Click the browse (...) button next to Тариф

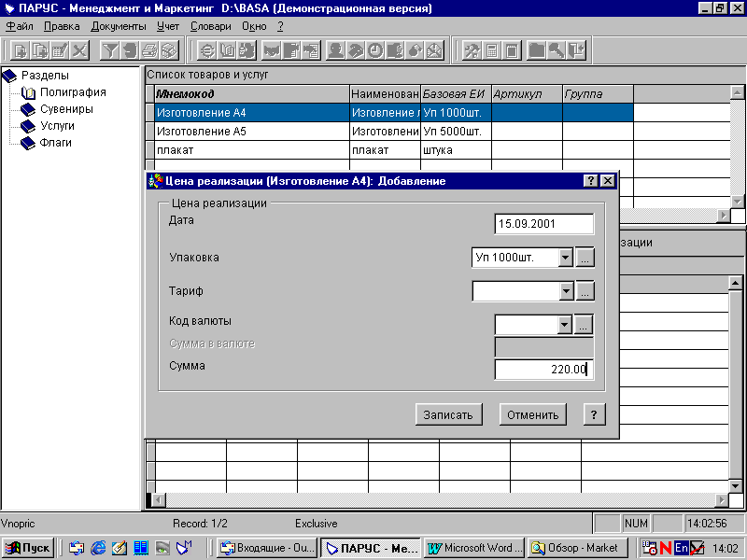point(585,291)
